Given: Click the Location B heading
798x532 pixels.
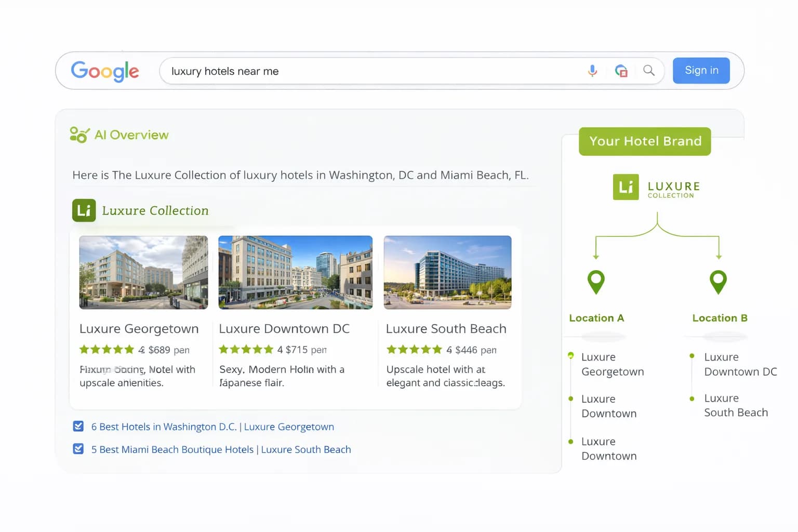Looking at the screenshot, I should tap(720, 318).
